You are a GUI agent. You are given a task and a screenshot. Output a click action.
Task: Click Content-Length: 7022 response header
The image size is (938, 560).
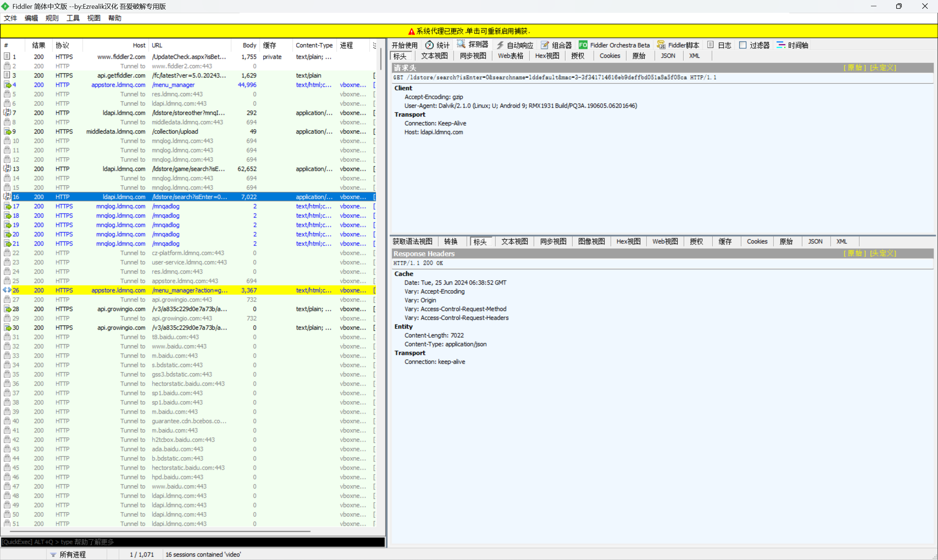pos(434,335)
